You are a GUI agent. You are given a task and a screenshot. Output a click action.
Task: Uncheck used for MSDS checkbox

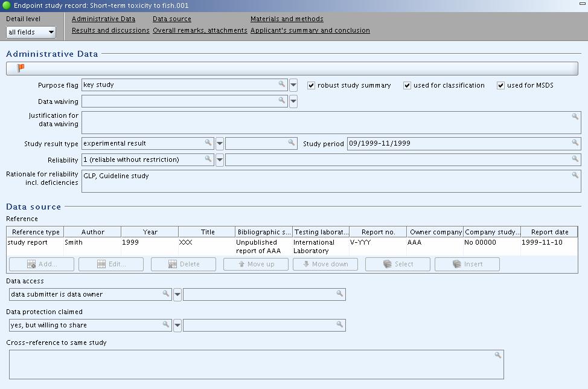tap(500, 86)
